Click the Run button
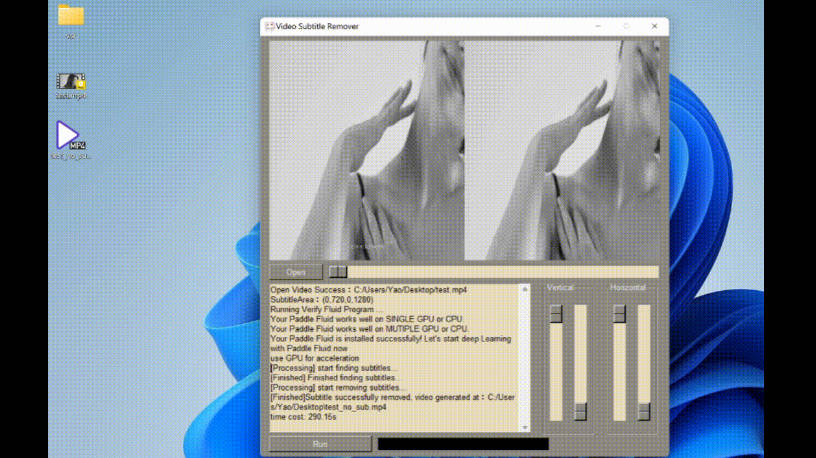816x458 pixels. pyautogui.click(x=321, y=444)
